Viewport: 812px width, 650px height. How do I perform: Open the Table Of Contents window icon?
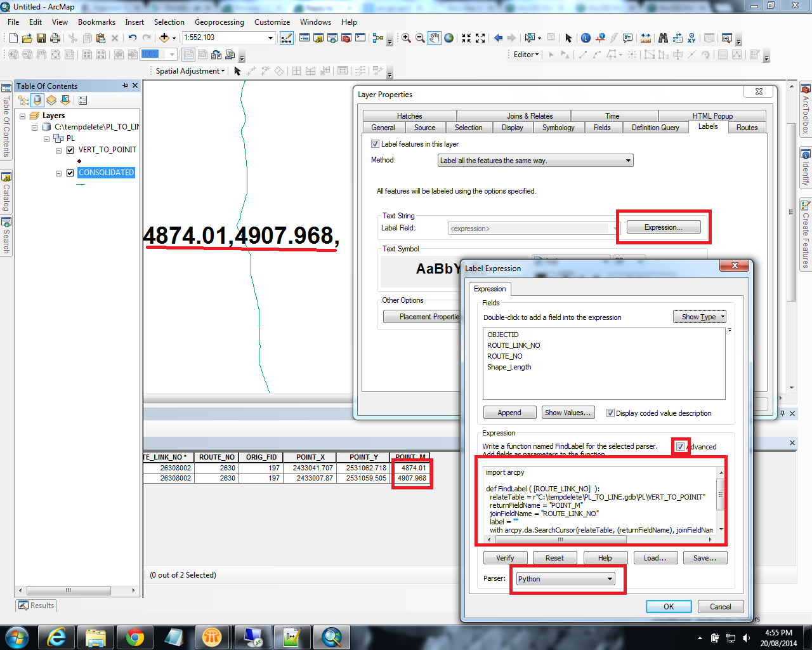point(304,38)
